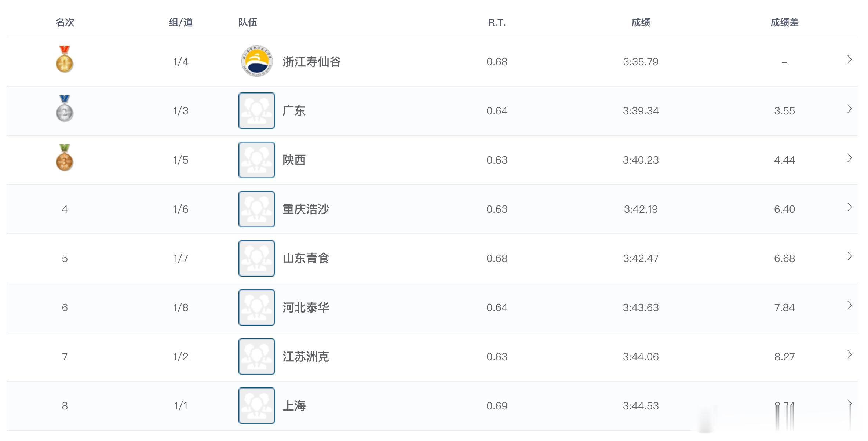Open the 浙江寿仙谷 team logo

click(x=257, y=61)
